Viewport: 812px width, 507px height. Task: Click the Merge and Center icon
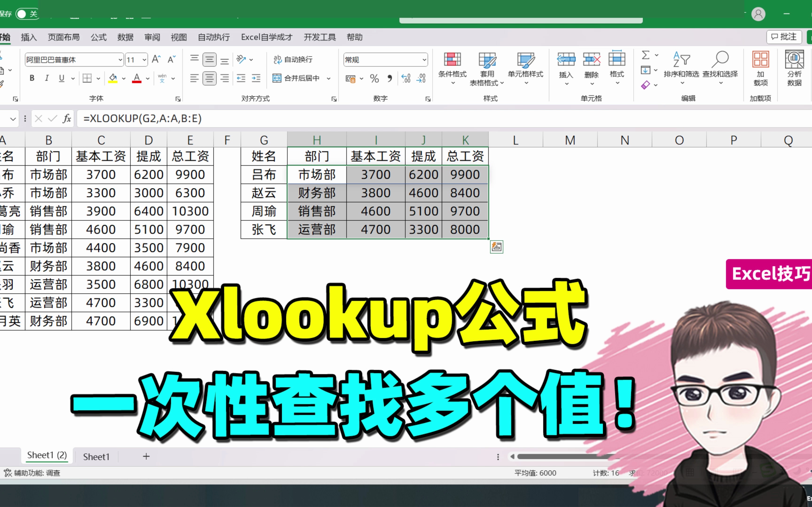pyautogui.click(x=277, y=78)
